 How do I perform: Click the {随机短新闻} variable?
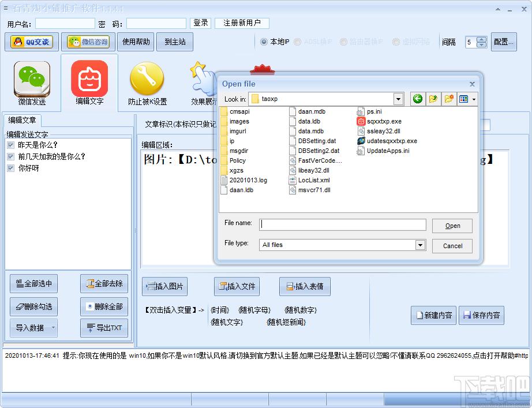click(x=286, y=322)
